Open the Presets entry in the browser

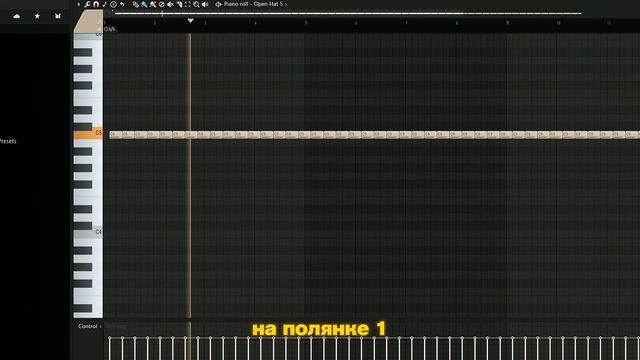click(x=8, y=141)
